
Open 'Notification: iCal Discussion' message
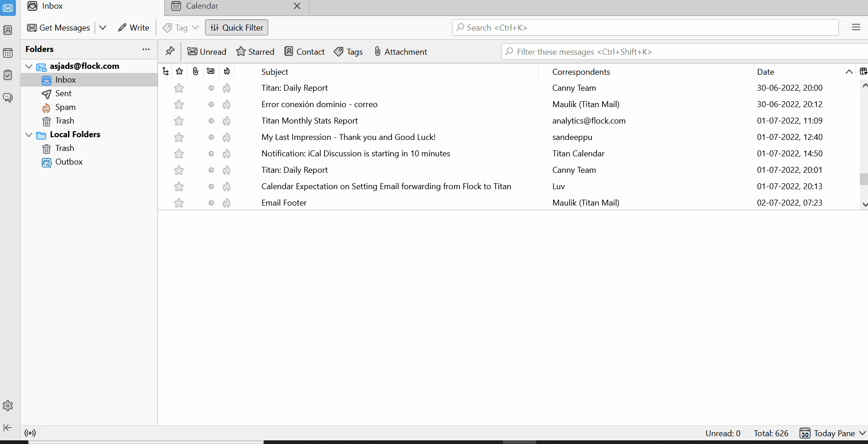(x=356, y=154)
